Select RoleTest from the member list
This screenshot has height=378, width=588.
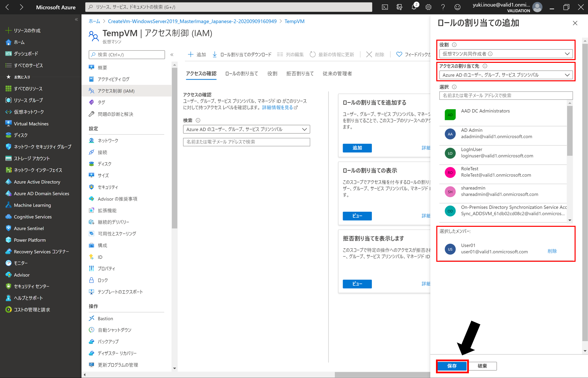pos(503,172)
